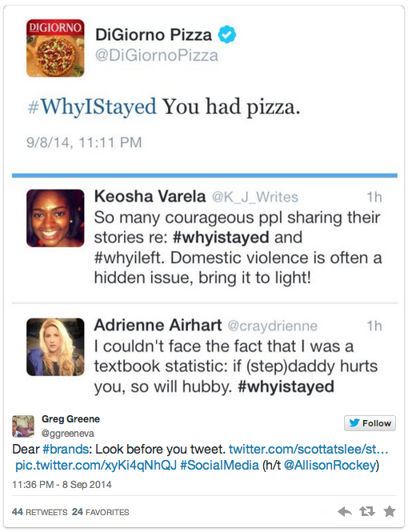
Task: Open Greg Greene's small avatar
Action: coord(23,426)
